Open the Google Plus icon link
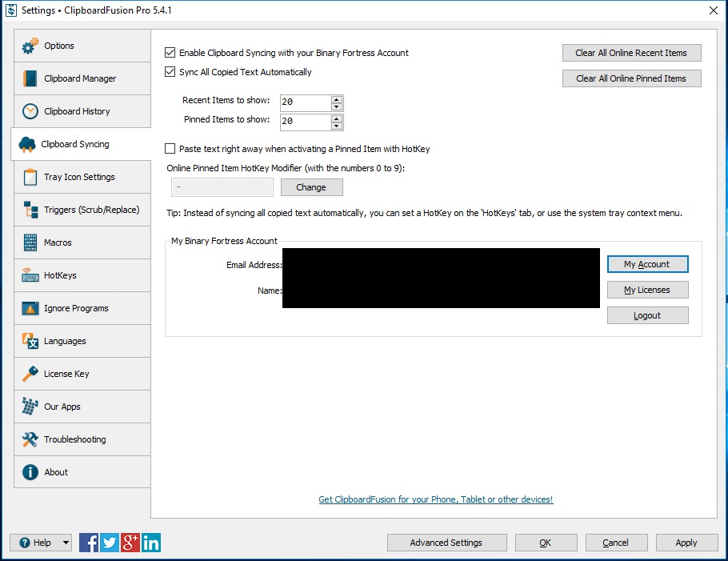Viewport: 728px width, 561px height. [x=130, y=543]
